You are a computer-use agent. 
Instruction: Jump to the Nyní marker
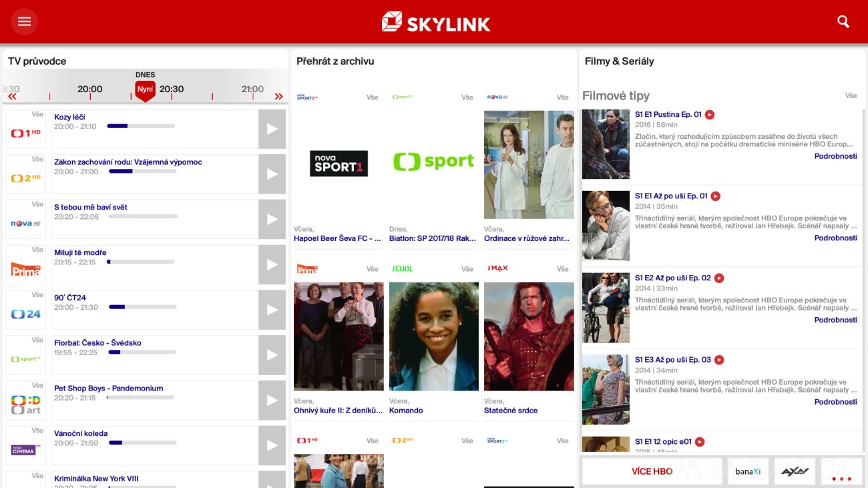pyautogui.click(x=145, y=90)
